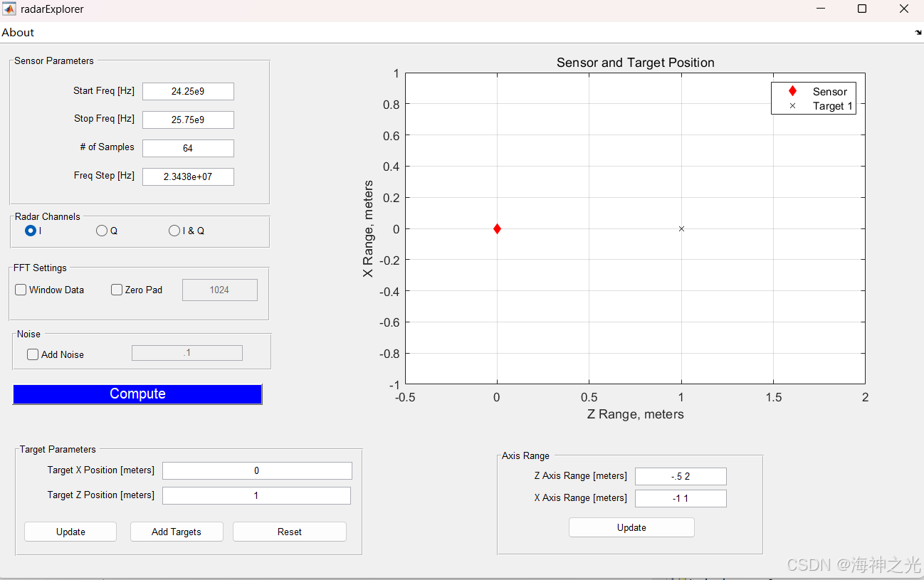Click Update in Target Parameters panel
Screen dimensions: 924x580
[70, 532]
